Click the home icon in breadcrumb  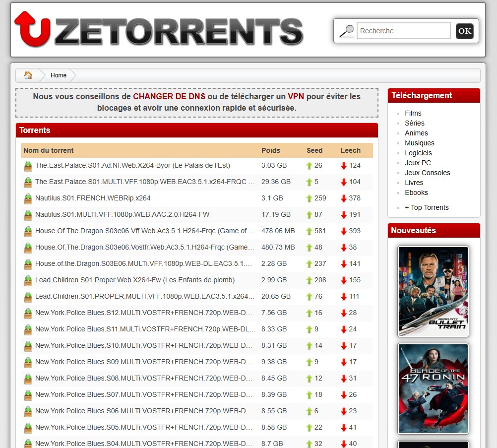[x=28, y=75]
